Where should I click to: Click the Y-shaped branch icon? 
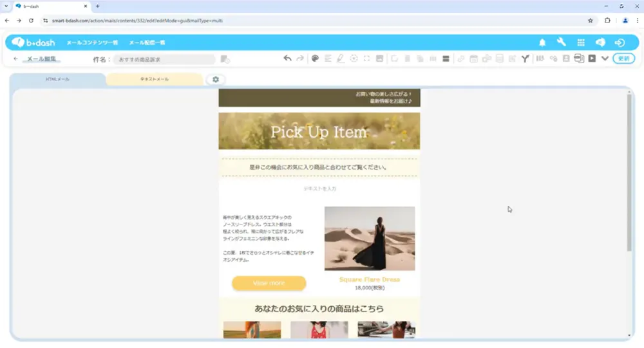(x=526, y=59)
